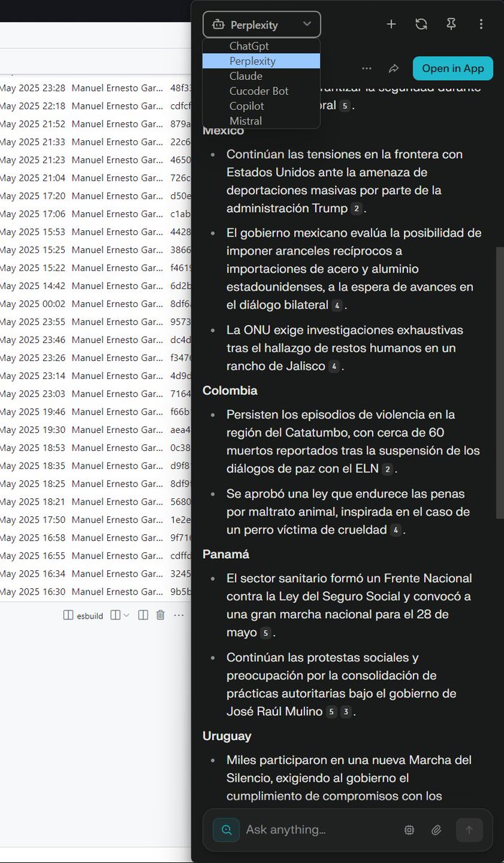This screenshot has height=863, width=504.
Task: Select Perplexity in the provider list
Action: click(x=261, y=61)
